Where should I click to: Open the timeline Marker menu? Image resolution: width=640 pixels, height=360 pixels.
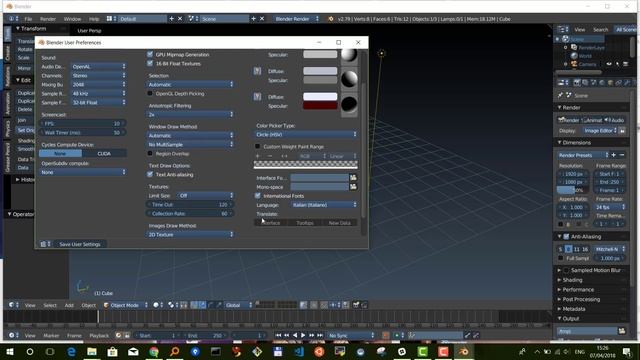(51, 336)
